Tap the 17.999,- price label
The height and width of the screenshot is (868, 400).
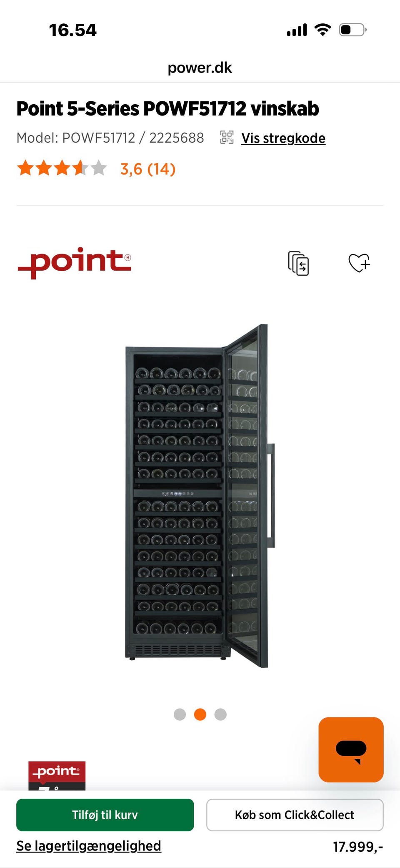click(358, 847)
